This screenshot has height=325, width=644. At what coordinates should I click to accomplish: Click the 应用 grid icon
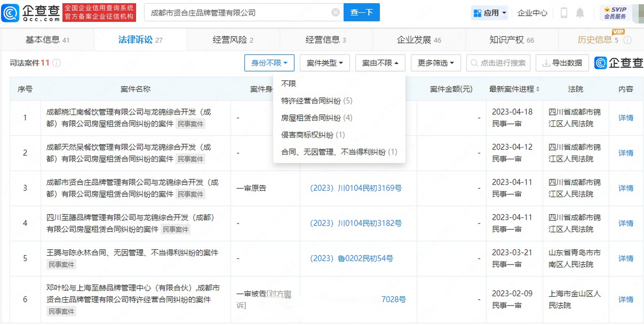pos(477,13)
